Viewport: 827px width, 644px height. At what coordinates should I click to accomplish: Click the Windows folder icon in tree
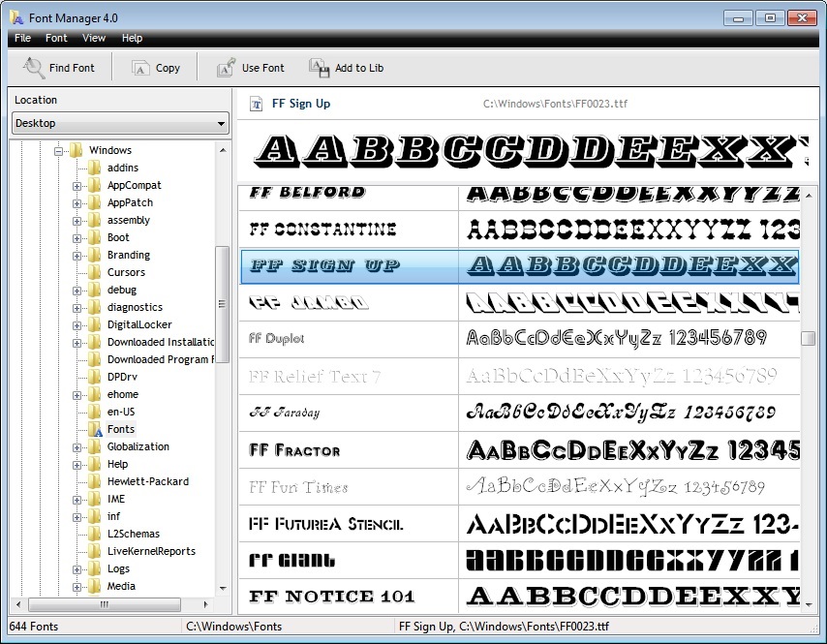coord(77,150)
